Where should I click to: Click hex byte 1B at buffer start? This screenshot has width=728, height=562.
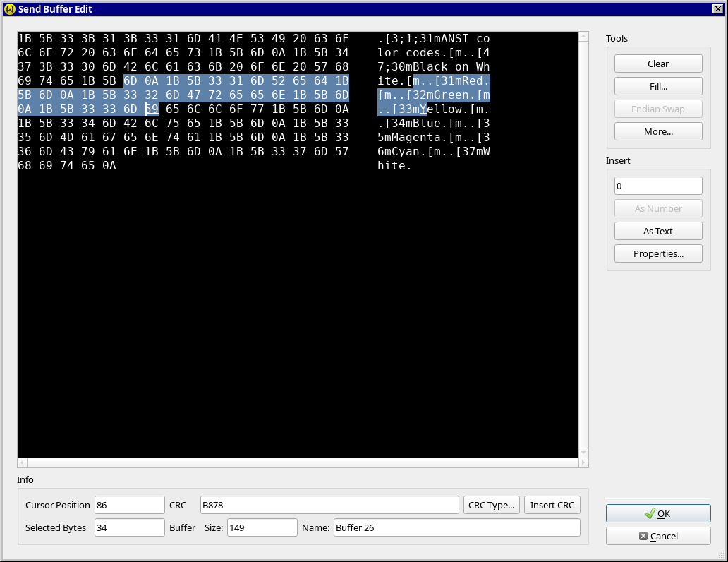point(25,38)
